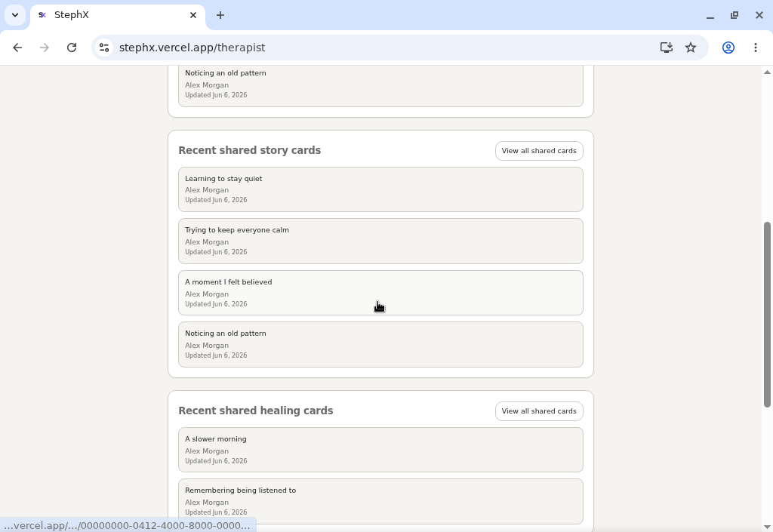Viewport: 773px width, 532px height.
Task: Bookmark this tab with star icon
Action: [691, 48]
